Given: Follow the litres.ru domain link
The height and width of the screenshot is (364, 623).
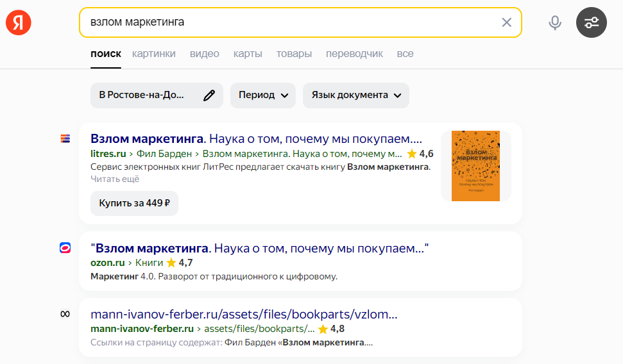Looking at the screenshot, I should pyautogui.click(x=108, y=154).
